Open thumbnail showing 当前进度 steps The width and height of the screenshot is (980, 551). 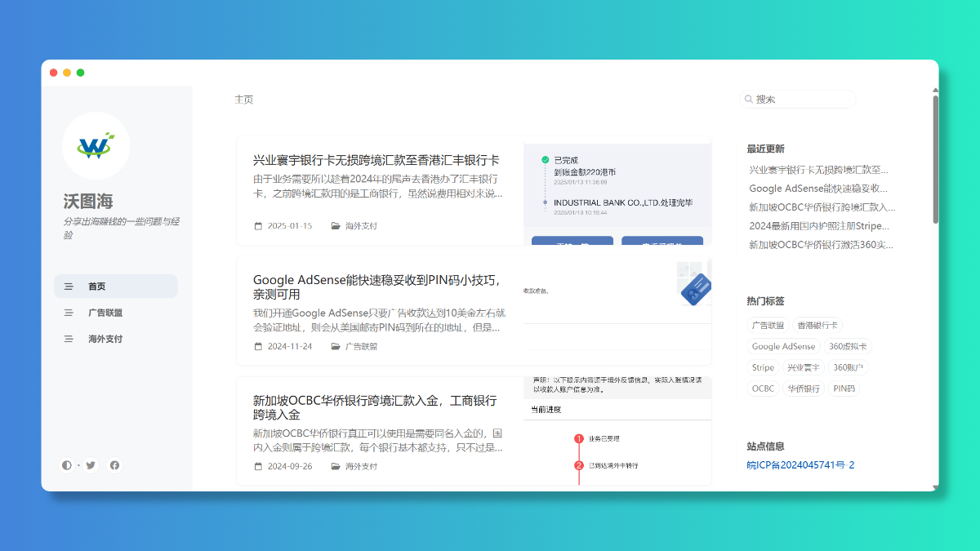coord(617,430)
